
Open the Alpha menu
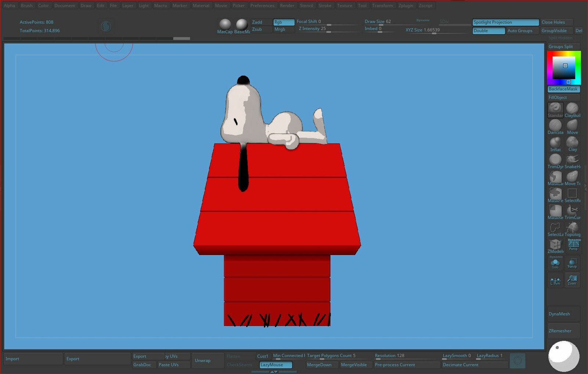[x=10, y=6]
